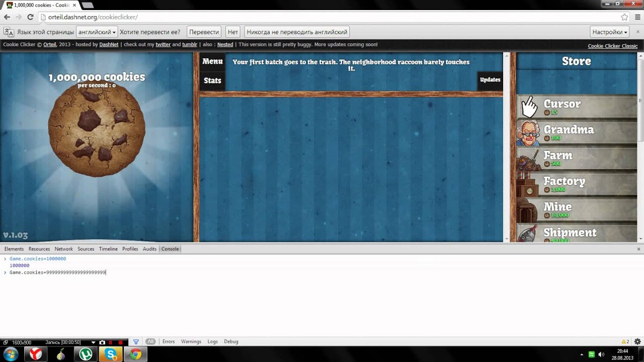Open the tumblr link
The height and width of the screenshot is (362, 644).
[190, 45]
